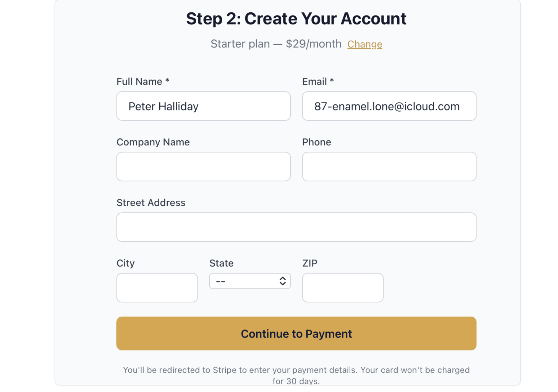Click the City label
The image size is (558, 392).
pos(125,263)
